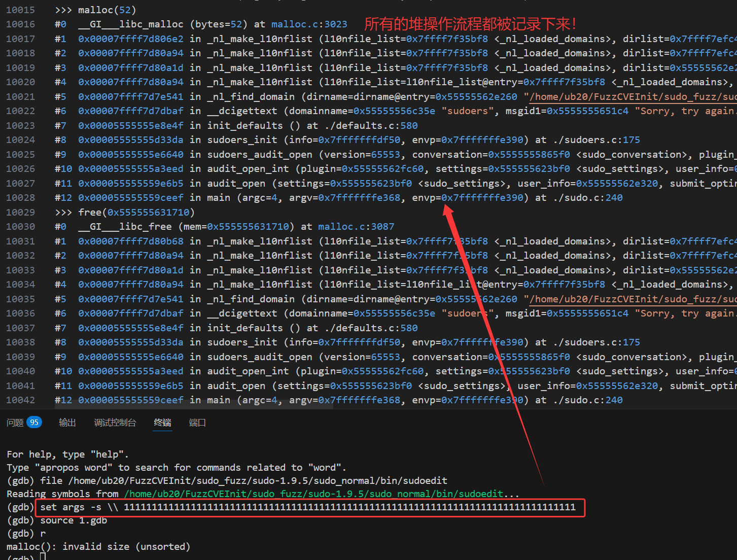
Task: Click the 'For help, type "help".' line
Action: (68, 454)
